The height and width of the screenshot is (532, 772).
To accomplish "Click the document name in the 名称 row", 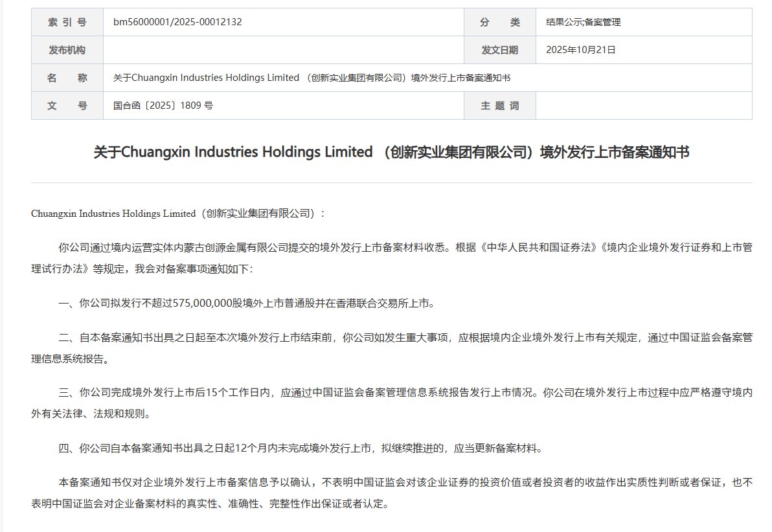I will [312, 78].
